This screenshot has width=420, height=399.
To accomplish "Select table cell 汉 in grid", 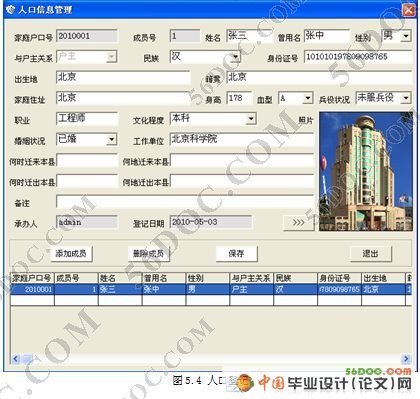I will point(296,289).
